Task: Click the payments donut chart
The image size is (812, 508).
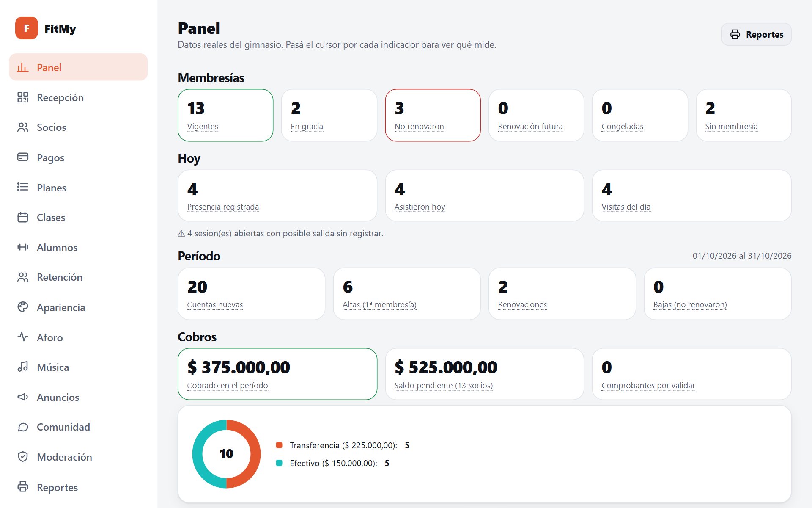Action: (x=226, y=454)
